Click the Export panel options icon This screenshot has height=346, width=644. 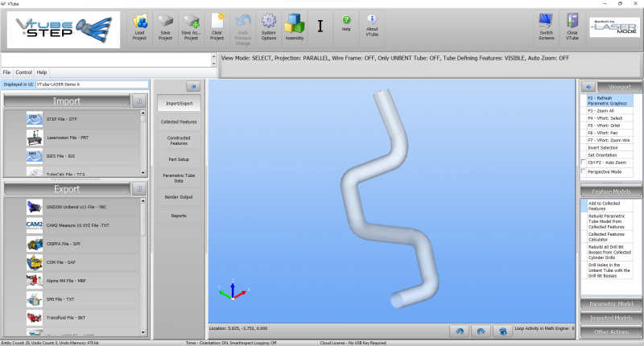tap(139, 189)
